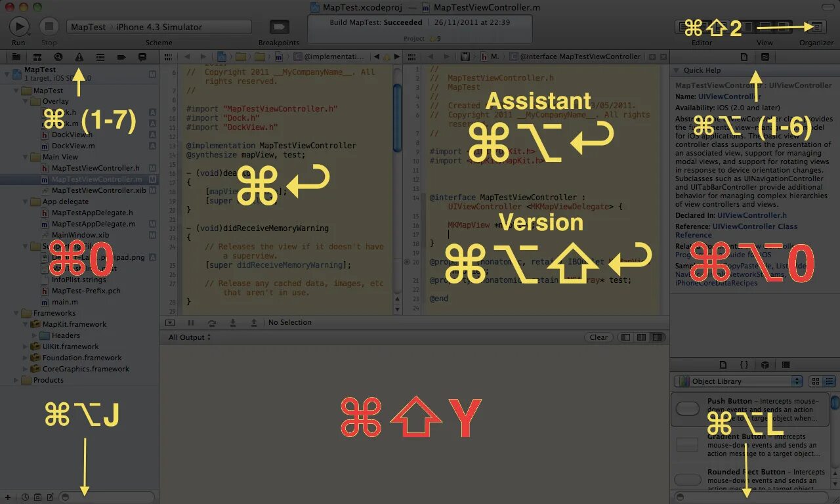Toggle recent files filter clock icon
This screenshot has height=504, width=840.
[25, 497]
